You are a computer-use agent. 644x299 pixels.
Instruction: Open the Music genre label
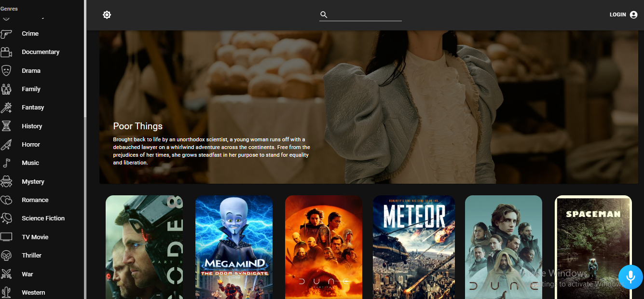[x=30, y=163]
